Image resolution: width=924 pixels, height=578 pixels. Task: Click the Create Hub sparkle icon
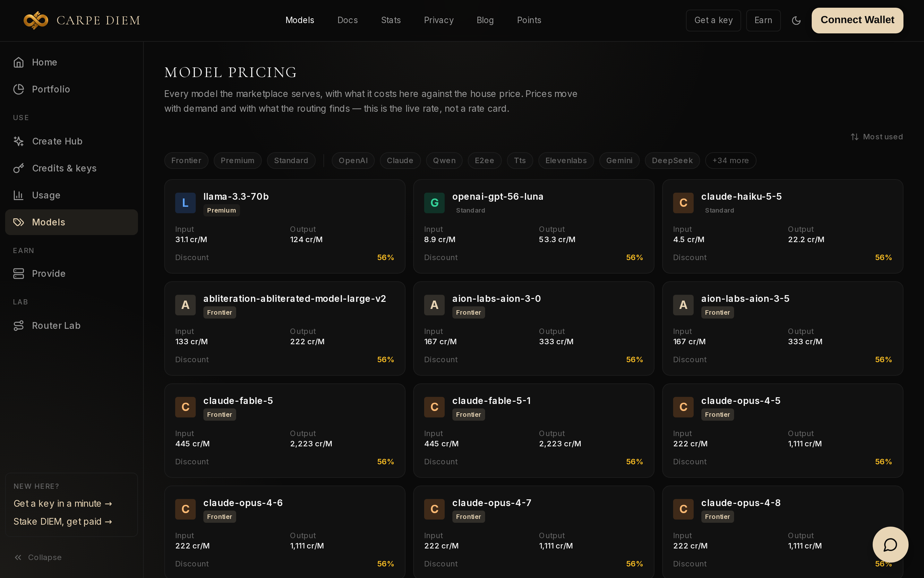tap(19, 141)
